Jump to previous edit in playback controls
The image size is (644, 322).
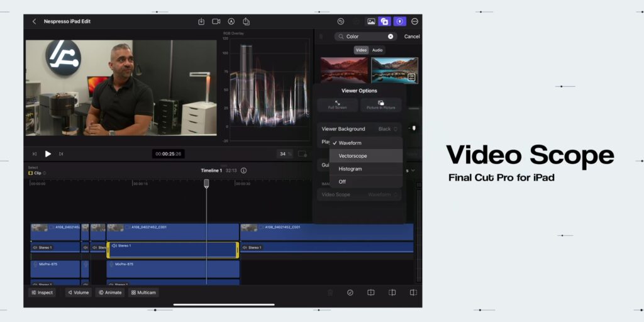tap(35, 154)
